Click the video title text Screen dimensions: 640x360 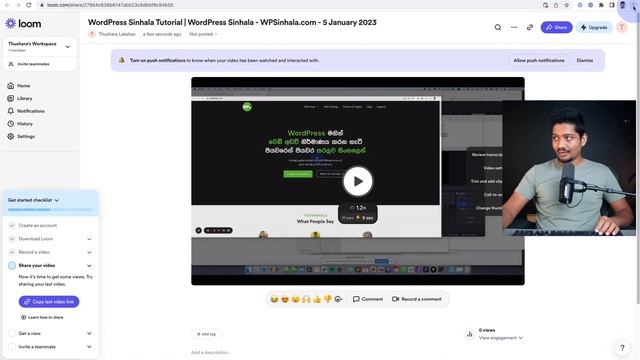click(232, 22)
